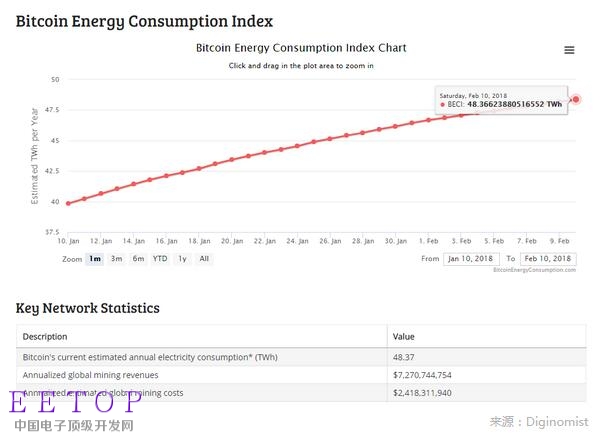Image resolution: width=613 pixels, height=438 pixels.
Task: Click the Annualized global mining revenues row
Action: tap(301, 375)
